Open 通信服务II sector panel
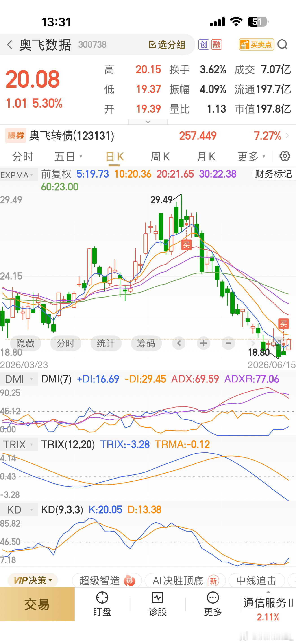The image size is (296, 644). (268, 606)
